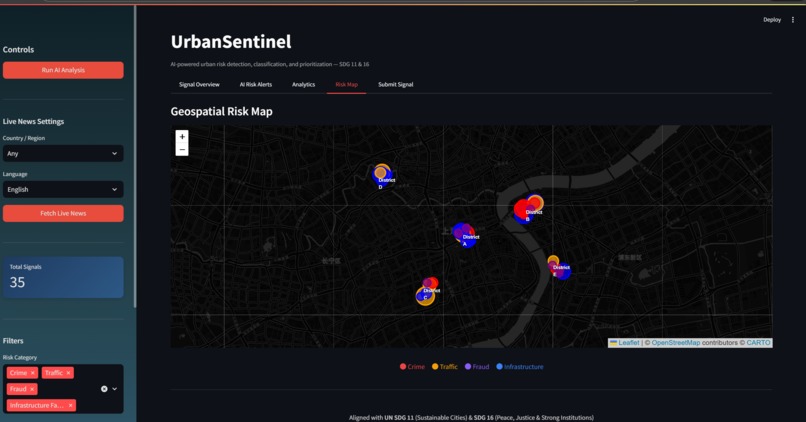Select the Risk Map tab

pos(346,84)
